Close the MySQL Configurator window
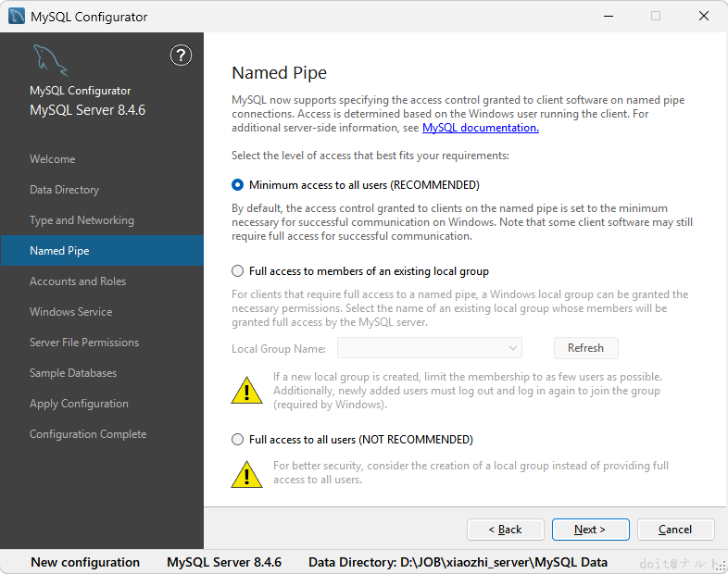 pos(703,17)
